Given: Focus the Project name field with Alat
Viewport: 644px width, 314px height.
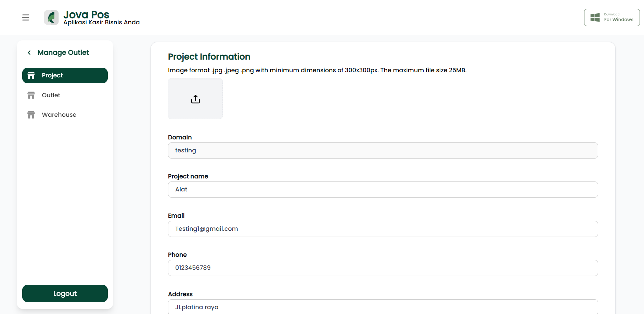Looking at the screenshot, I should [x=383, y=189].
